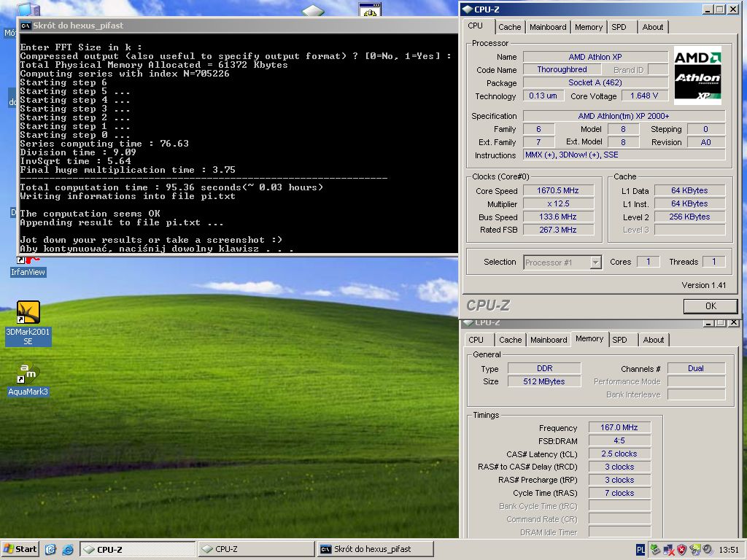Click the second CPU-Z taskbar button

[x=256, y=549]
